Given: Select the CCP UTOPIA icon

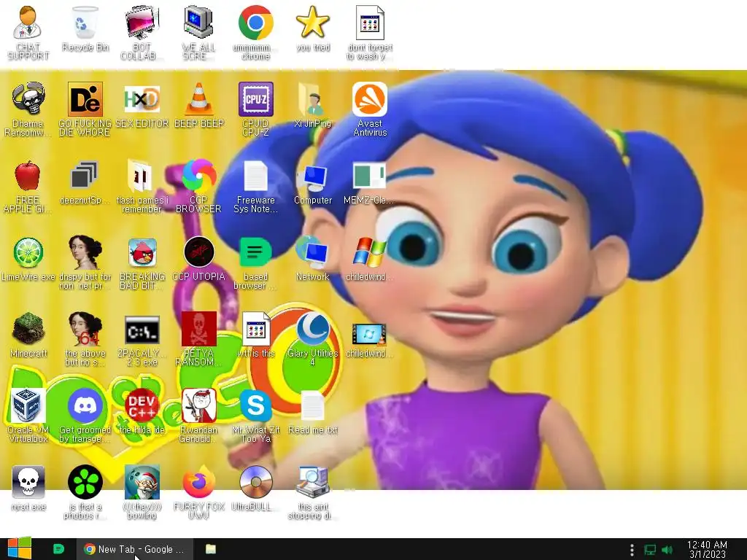Looking at the screenshot, I should [198, 258].
